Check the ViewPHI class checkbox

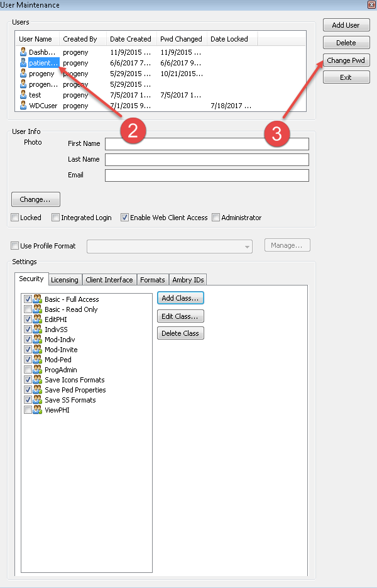click(x=28, y=410)
